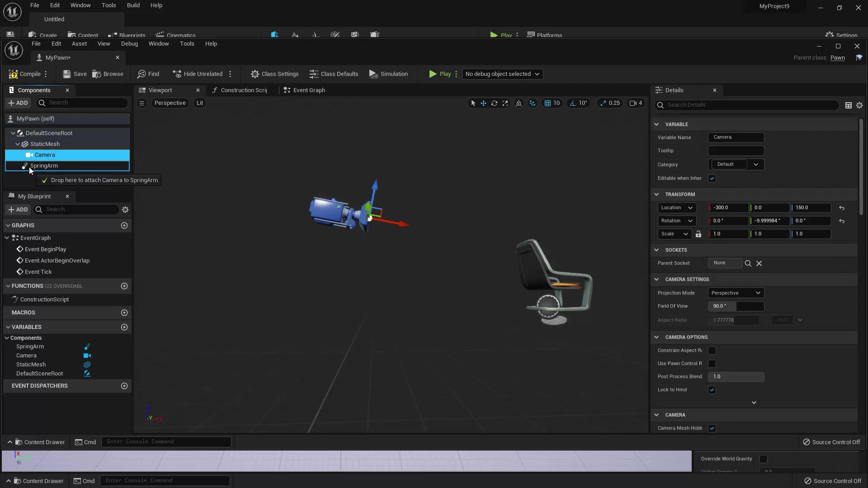Toggle Lock to Hmd checkbox
This screenshot has height=488, width=868.
click(712, 390)
